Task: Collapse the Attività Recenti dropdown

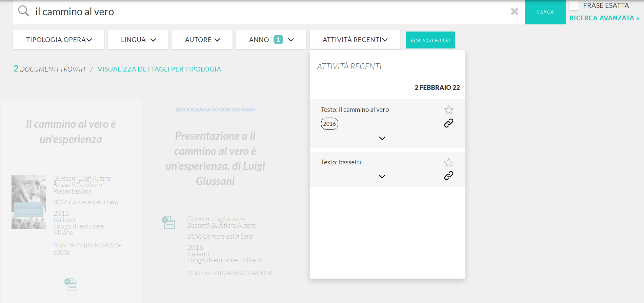Action: coord(355,40)
